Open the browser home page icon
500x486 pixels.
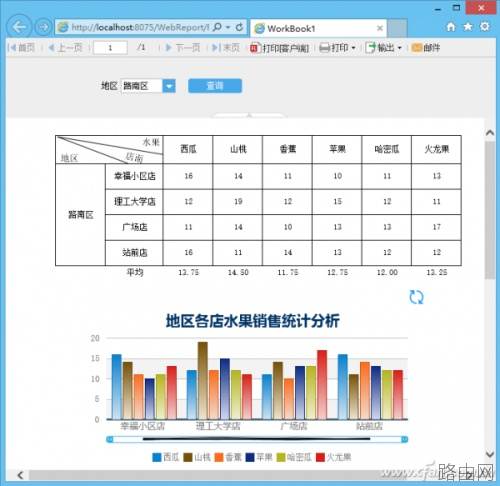pos(451,27)
